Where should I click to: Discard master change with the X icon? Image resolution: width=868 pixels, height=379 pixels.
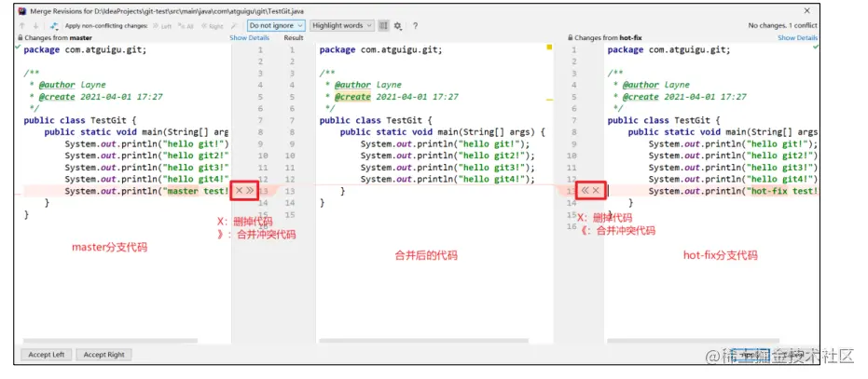239,190
